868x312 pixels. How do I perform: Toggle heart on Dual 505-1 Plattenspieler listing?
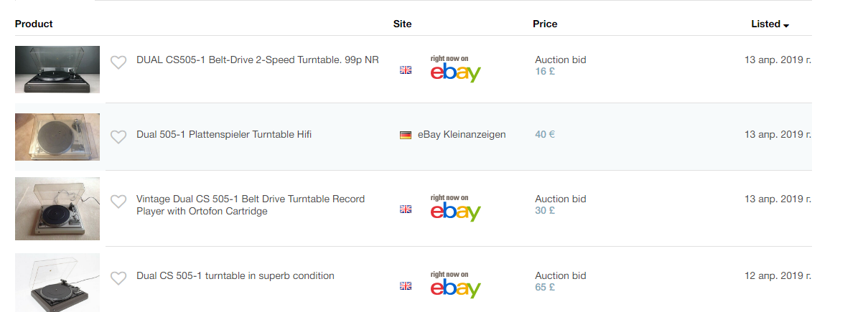118,136
